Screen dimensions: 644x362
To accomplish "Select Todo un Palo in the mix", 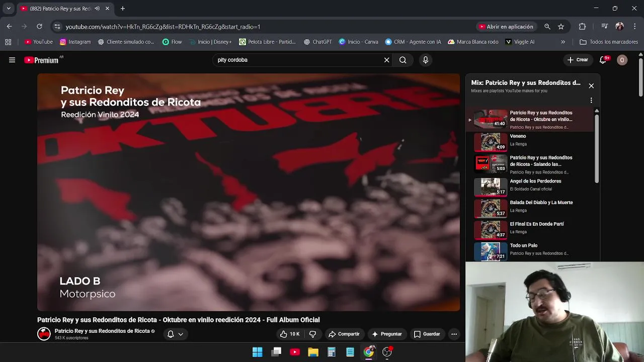I will (x=530, y=250).
